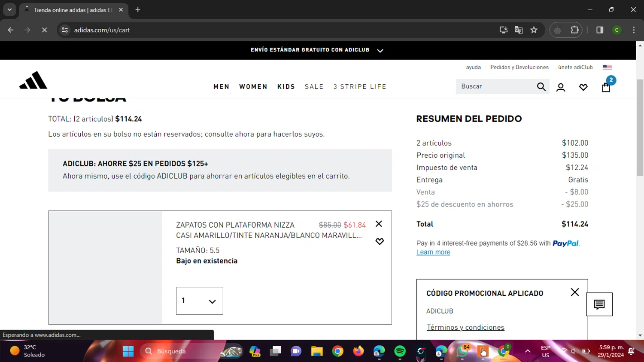This screenshot has height=362, width=644.
Task: Click the Nizza shoes product thumbnail
Action: tap(105, 268)
